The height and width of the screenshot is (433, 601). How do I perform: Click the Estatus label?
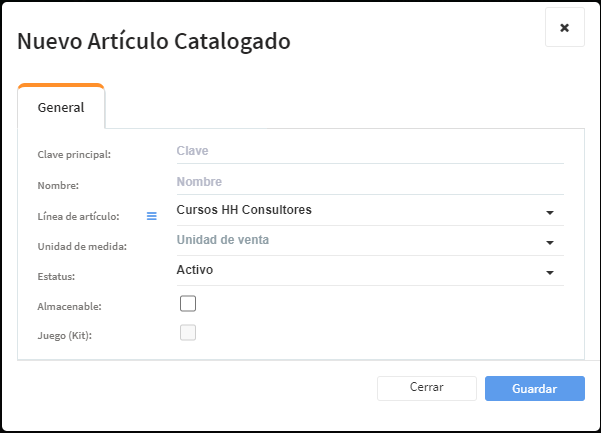56,277
